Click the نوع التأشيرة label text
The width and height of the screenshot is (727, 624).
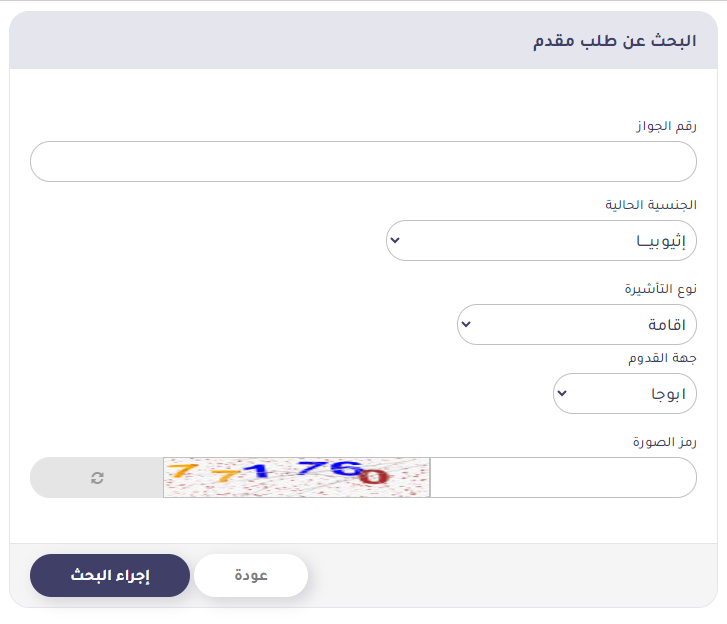click(659, 289)
